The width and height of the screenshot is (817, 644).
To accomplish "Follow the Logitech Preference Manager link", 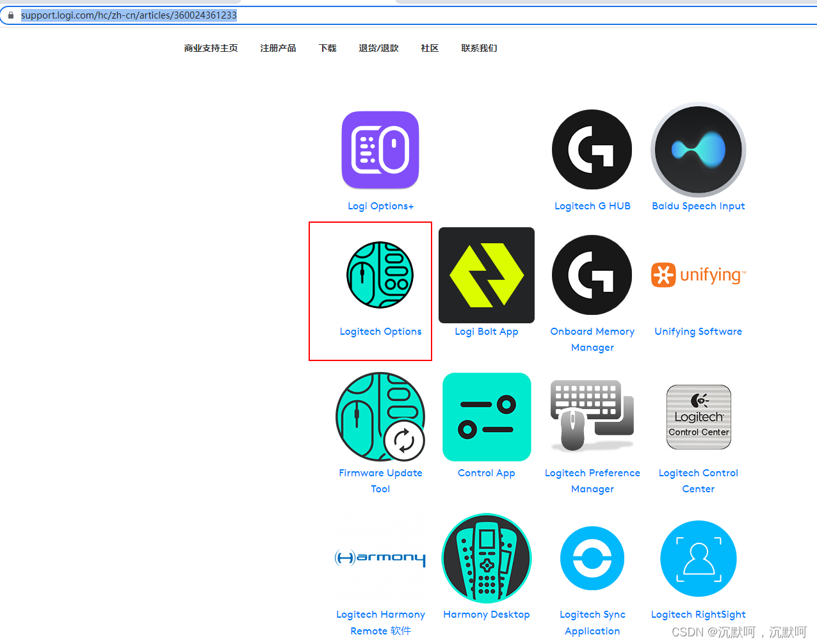I will pos(592,481).
